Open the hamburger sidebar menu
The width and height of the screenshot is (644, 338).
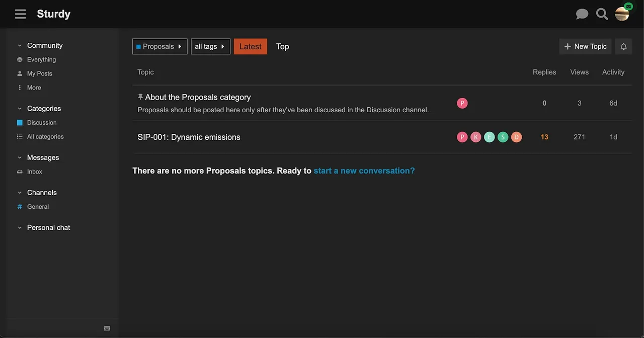tap(20, 14)
